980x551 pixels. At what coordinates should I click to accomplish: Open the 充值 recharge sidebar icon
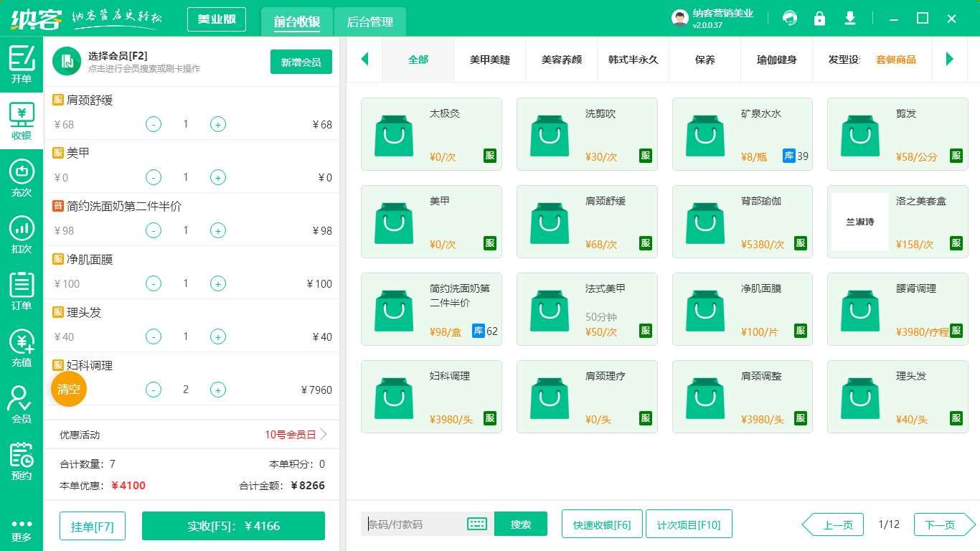pyautogui.click(x=22, y=348)
